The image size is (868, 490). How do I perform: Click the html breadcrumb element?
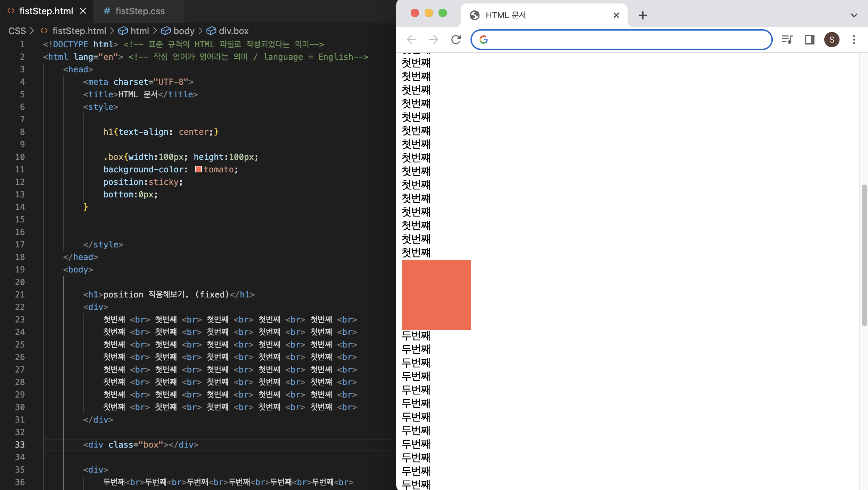click(139, 31)
